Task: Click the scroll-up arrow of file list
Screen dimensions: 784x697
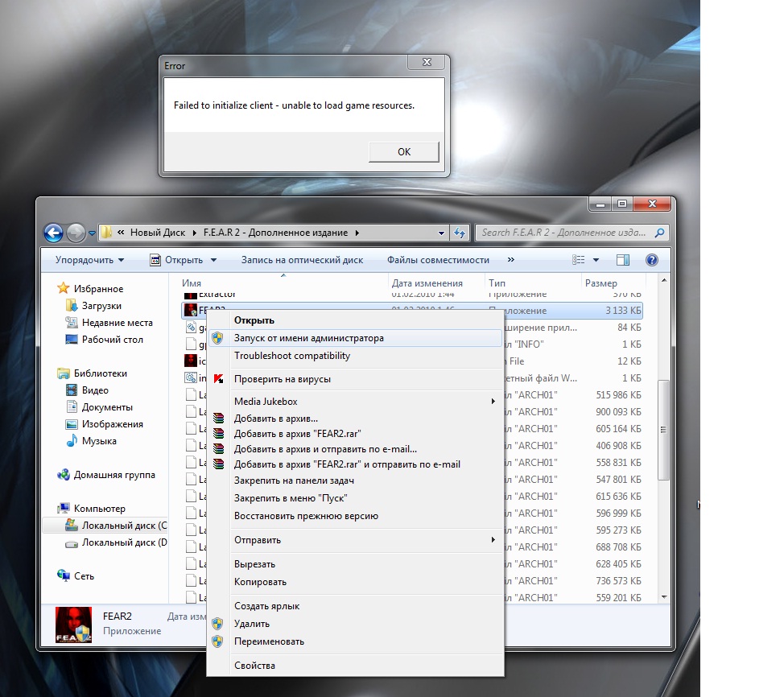Action: coord(664,281)
